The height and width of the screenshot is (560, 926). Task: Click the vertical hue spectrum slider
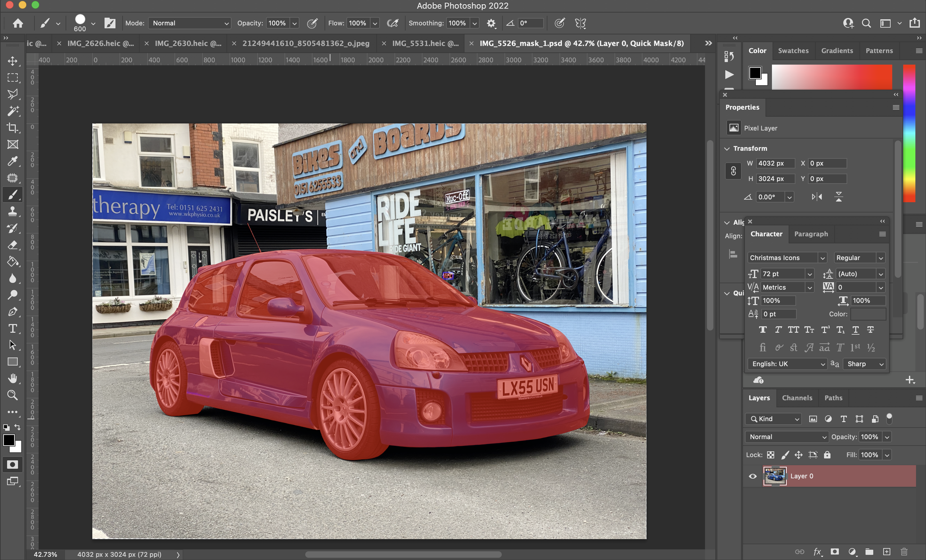[910, 133]
